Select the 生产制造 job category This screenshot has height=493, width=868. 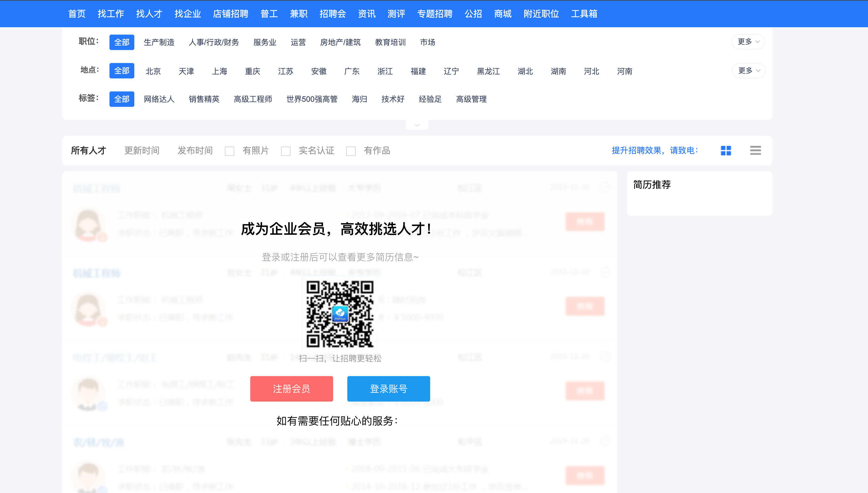159,42
